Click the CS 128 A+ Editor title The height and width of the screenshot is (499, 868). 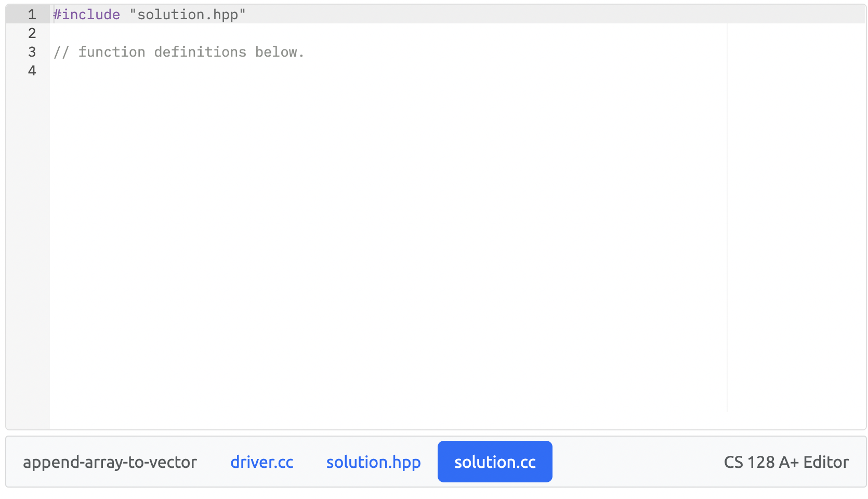click(x=785, y=462)
